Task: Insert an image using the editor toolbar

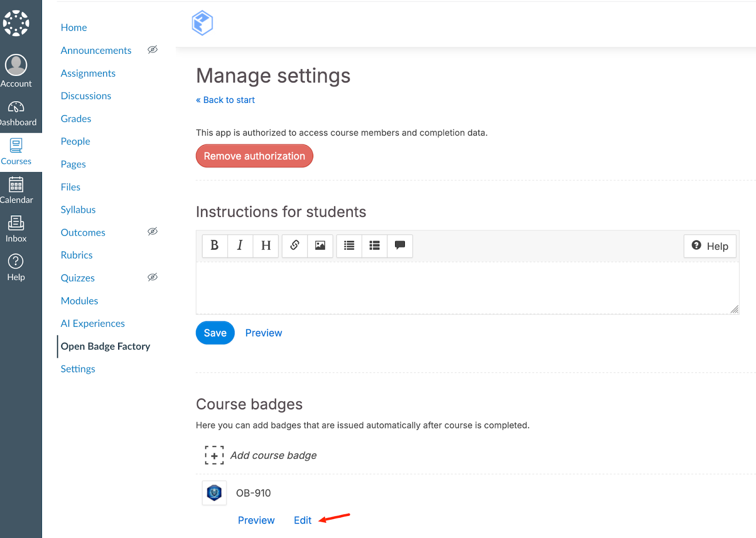Action: (x=320, y=246)
